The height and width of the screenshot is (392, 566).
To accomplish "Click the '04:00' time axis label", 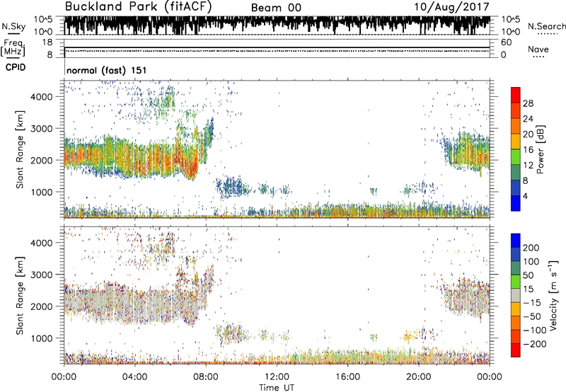I will 134,377.
